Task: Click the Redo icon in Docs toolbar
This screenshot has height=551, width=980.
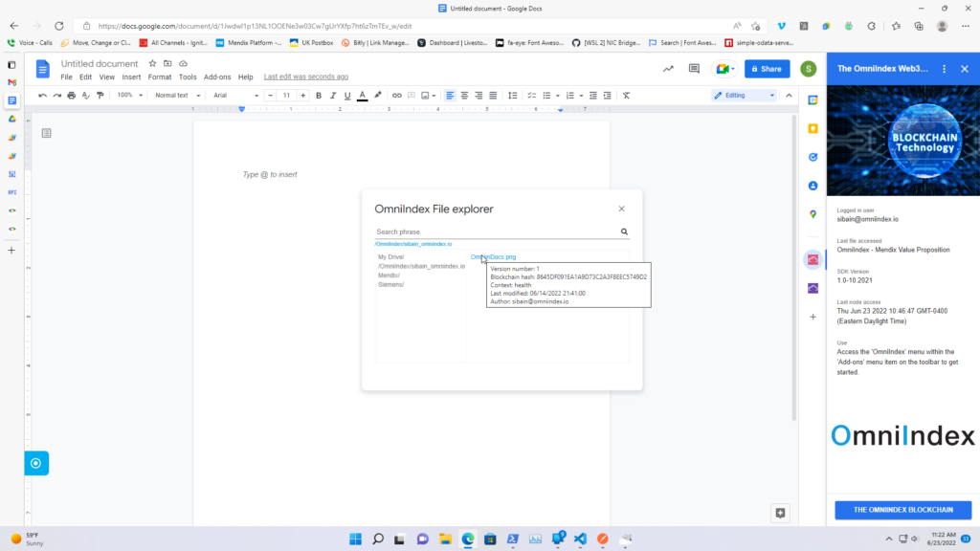Action: pyautogui.click(x=56, y=96)
